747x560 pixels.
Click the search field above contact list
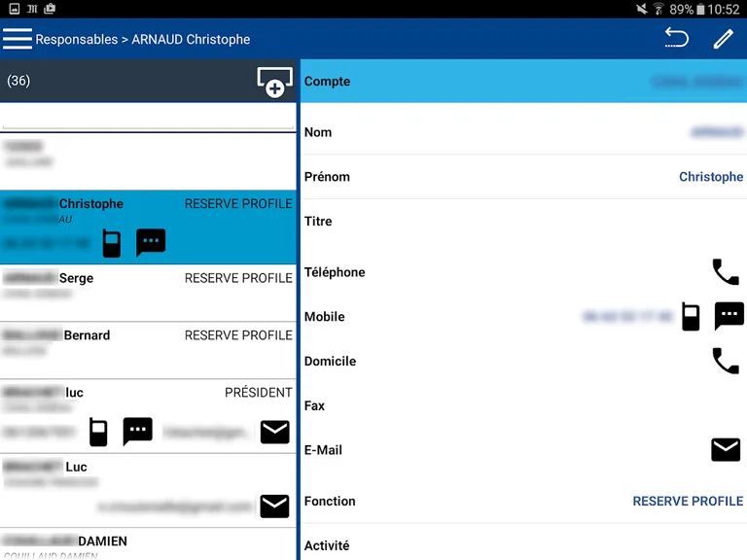click(x=148, y=117)
